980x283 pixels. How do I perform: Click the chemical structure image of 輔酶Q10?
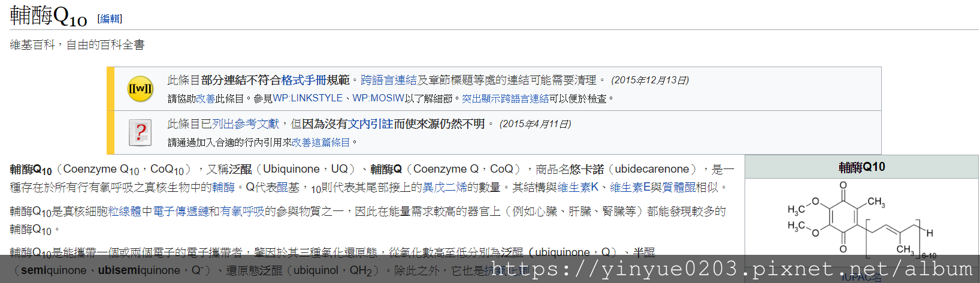pyautogui.click(x=861, y=221)
